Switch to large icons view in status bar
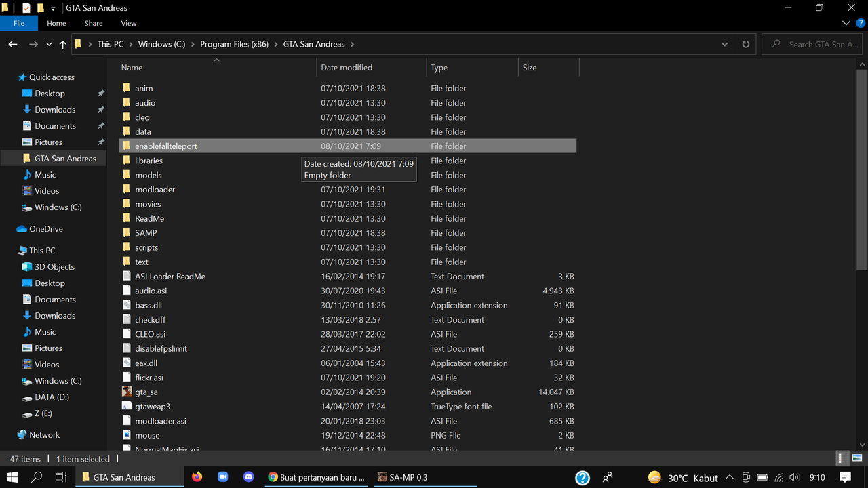This screenshot has width=868, height=488. [857, 459]
